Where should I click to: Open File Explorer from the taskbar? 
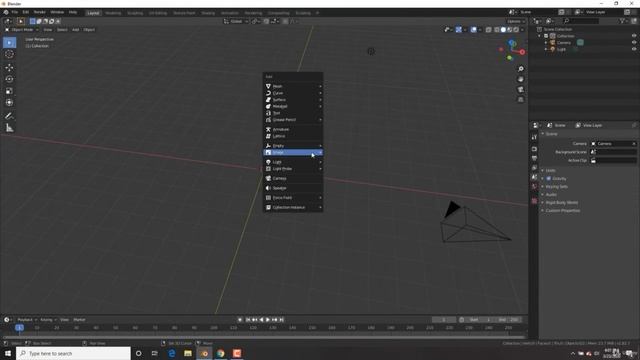coord(188,353)
